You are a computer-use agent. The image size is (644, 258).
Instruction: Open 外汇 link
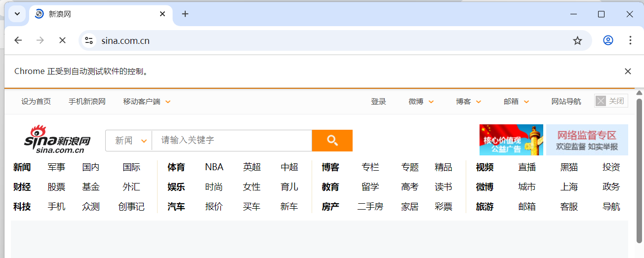pyautogui.click(x=131, y=187)
